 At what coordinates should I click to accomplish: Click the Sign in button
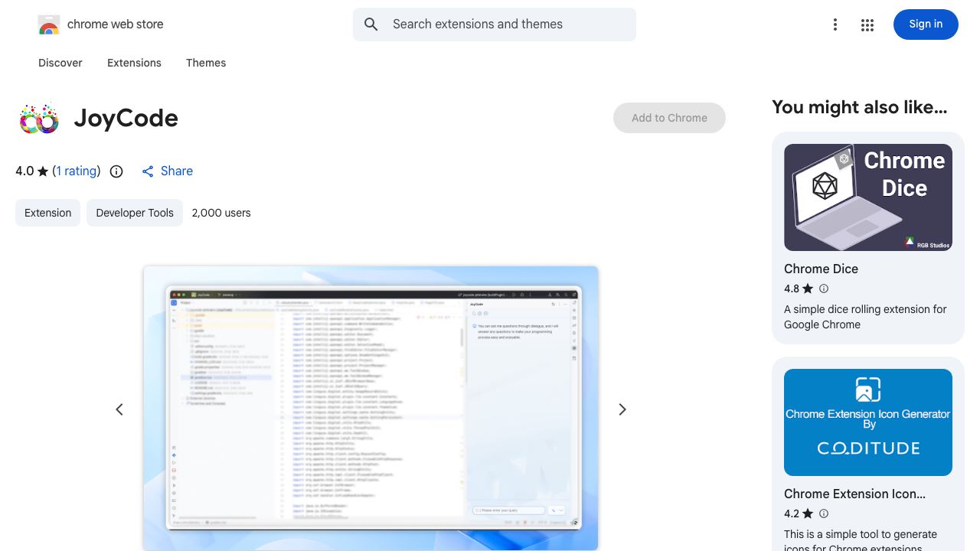pos(926,24)
